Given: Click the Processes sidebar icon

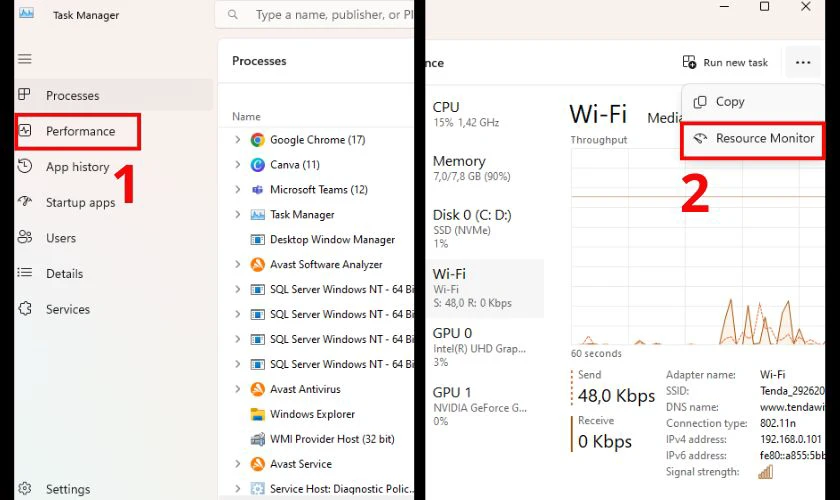Looking at the screenshot, I should pyautogui.click(x=25, y=96).
